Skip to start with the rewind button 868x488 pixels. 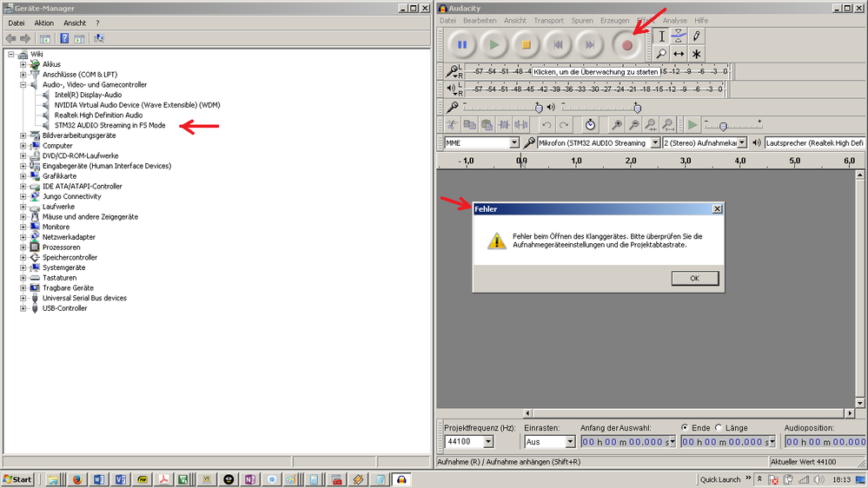coord(558,45)
